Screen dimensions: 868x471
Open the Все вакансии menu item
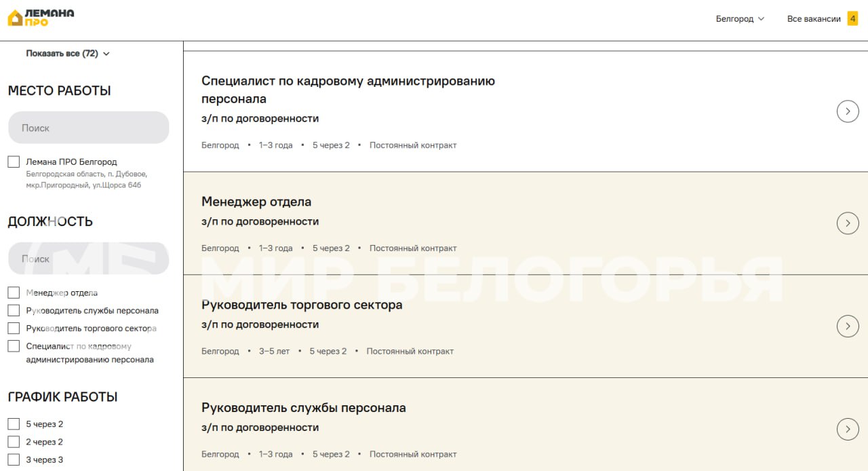pos(814,19)
